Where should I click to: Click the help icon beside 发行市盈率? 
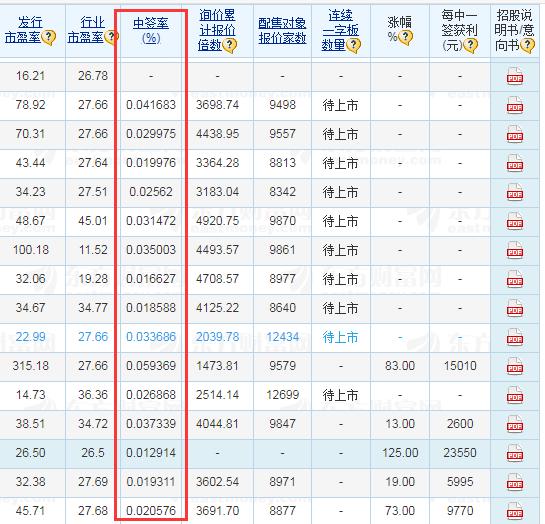pyautogui.click(x=49, y=38)
